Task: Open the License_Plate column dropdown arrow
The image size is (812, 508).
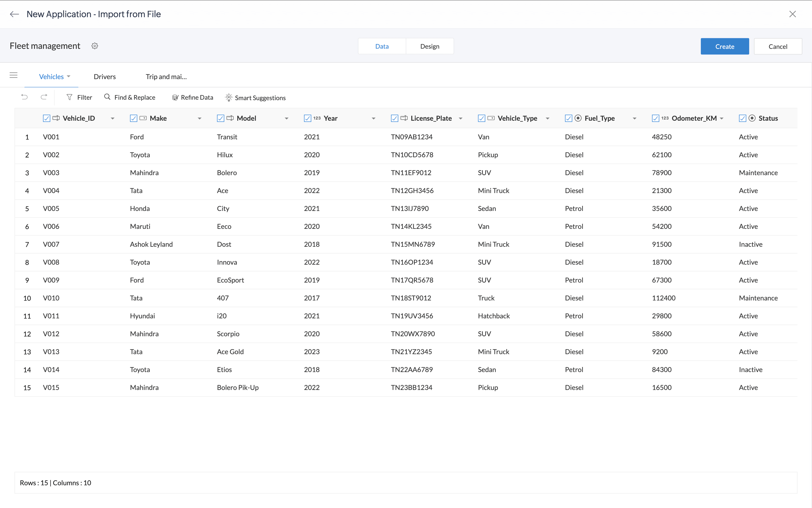Action: tap(461, 119)
